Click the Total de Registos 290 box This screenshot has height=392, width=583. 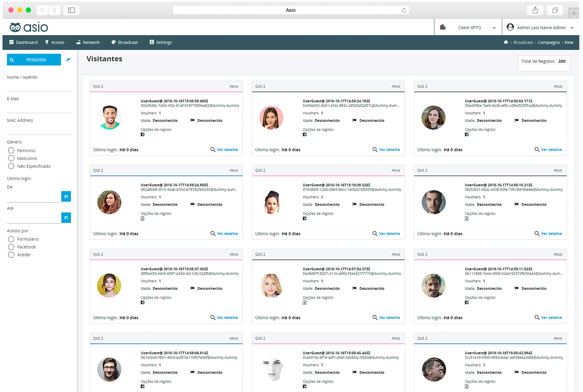pos(544,63)
